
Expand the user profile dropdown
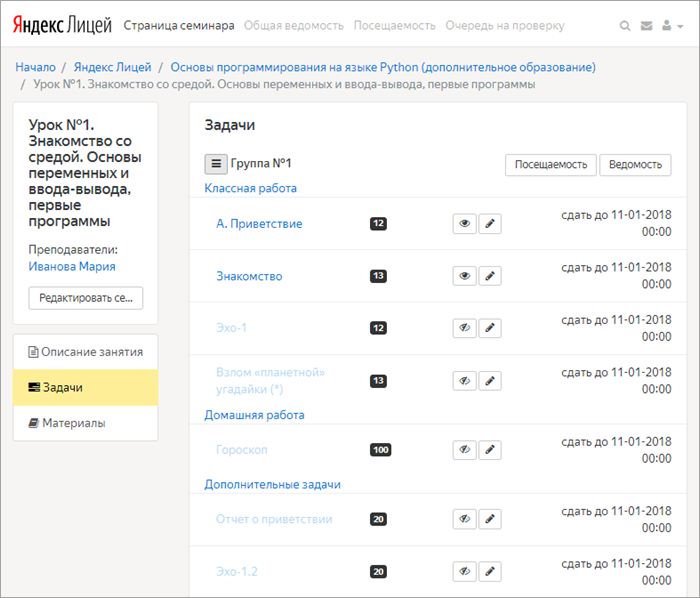tap(672, 26)
